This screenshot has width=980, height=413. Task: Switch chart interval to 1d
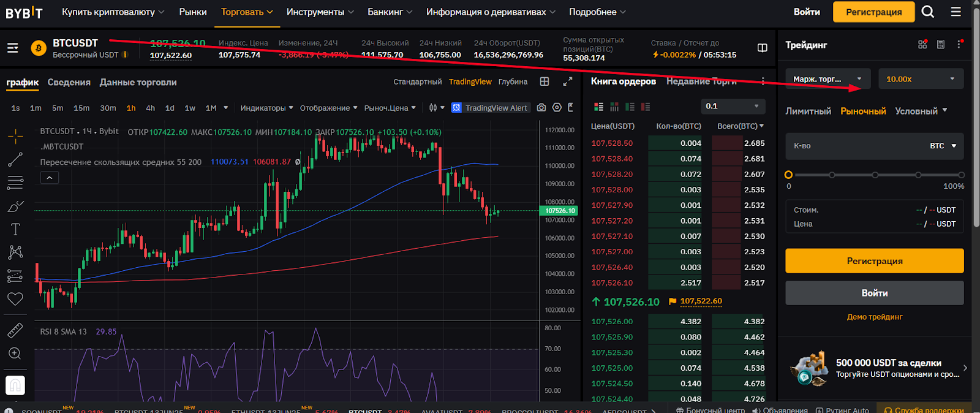tap(170, 108)
